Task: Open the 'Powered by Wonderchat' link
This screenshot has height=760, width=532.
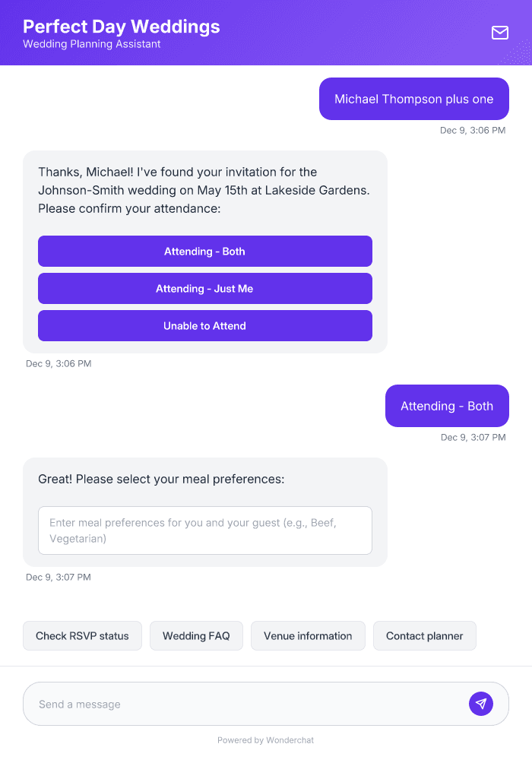Action: pos(265,739)
